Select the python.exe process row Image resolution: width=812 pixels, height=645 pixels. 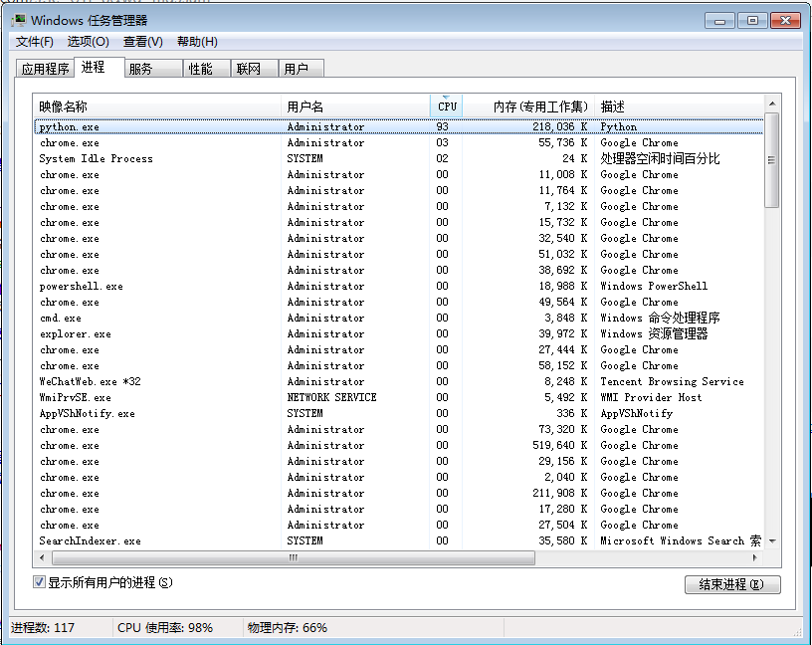point(398,126)
